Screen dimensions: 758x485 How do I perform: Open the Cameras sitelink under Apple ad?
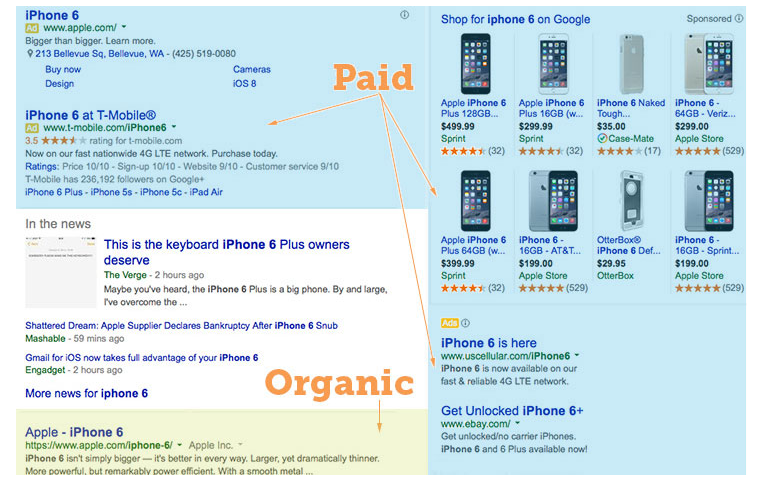point(252,69)
